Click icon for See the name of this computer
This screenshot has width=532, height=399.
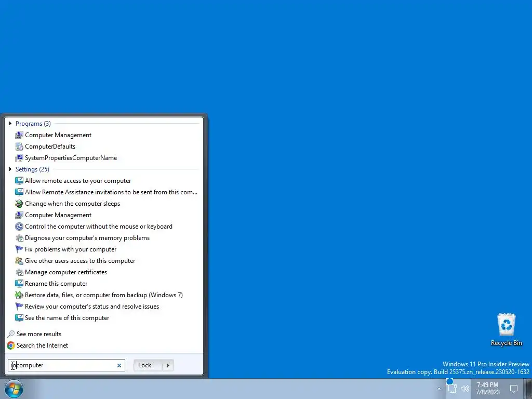tap(19, 318)
